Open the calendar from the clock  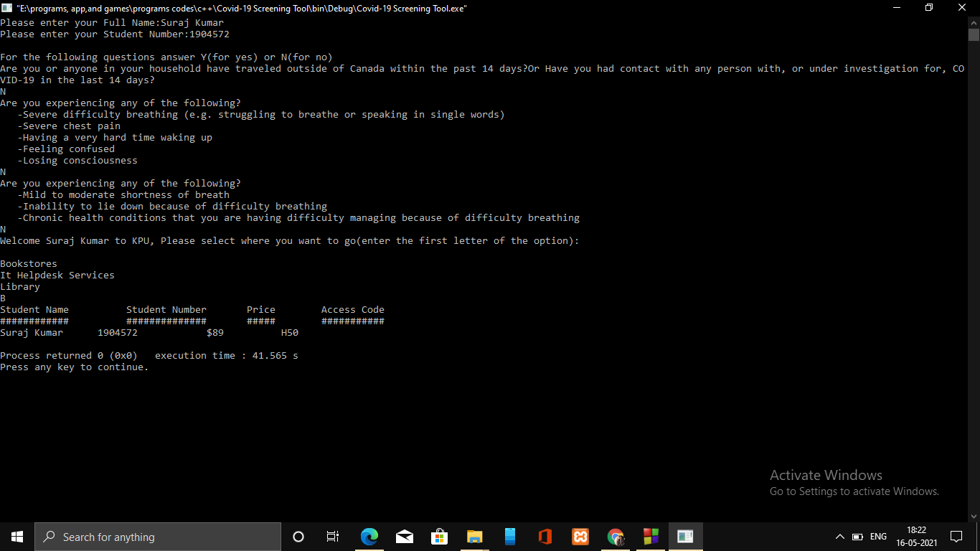tap(916, 536)
